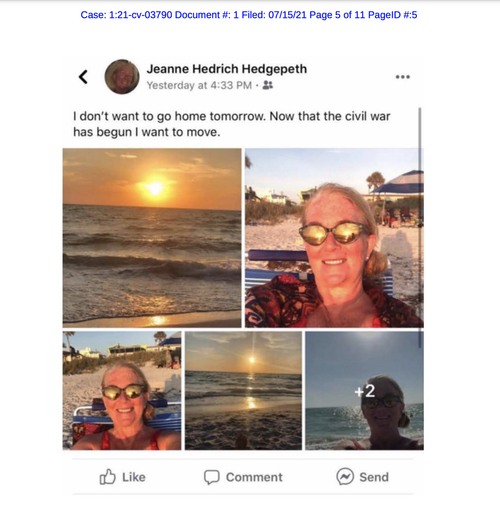This screenshot has height=514, width=500.
Task: Open the +2 more photos thumbnail
Action: pyautogui.click(x=365, y=390)
